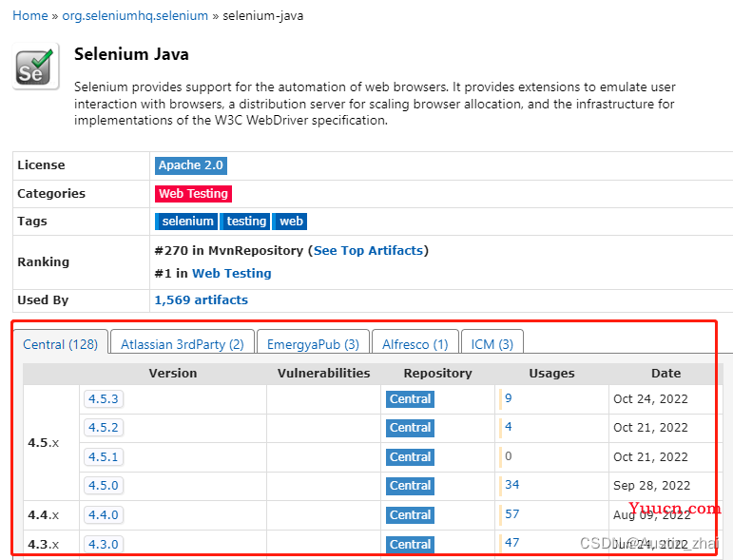Image resolution: width=733 pixels, height=560 pixels.
Task: Open version 4.4.0 link
Action: (x=104, y=515)
